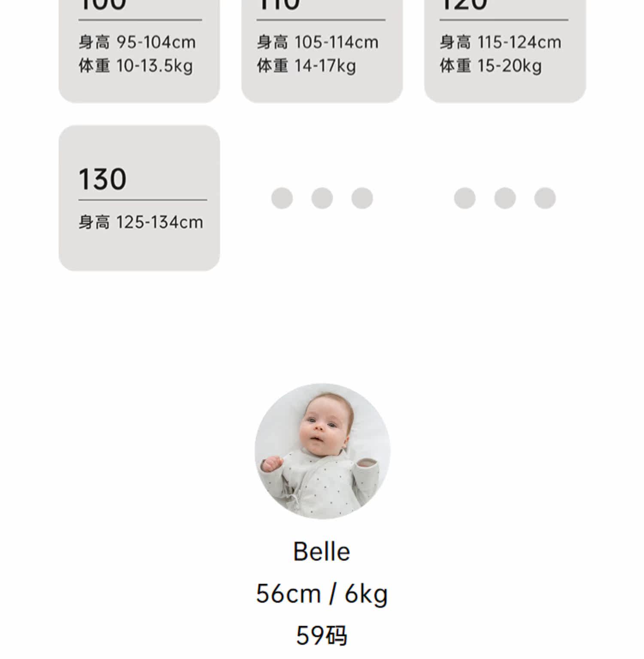Click the 体重 15-20kg weight label

(x=490, y=66)
